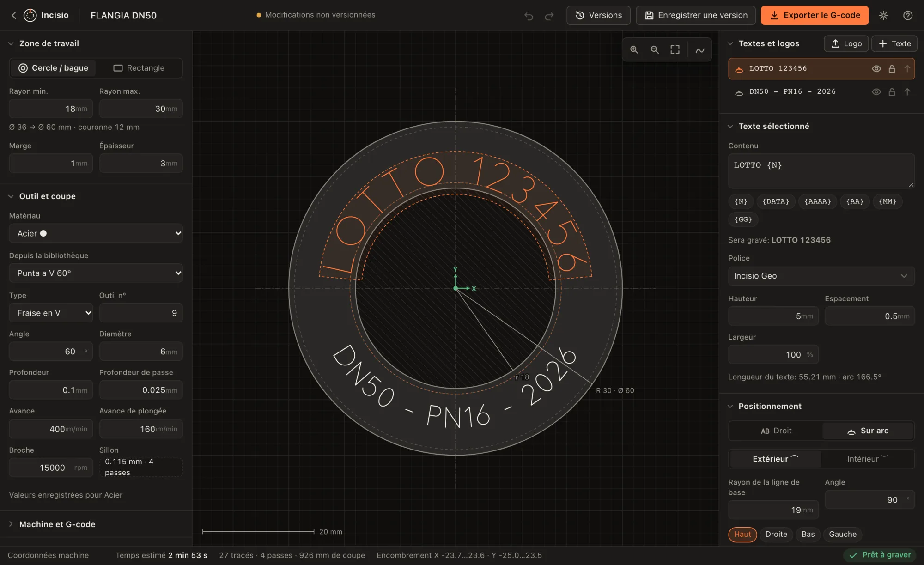Move DN50 – PN16 – 2026 layer up
Viewport: 924px width, 565px height.
pyautogui.click(x=907, y=92)
